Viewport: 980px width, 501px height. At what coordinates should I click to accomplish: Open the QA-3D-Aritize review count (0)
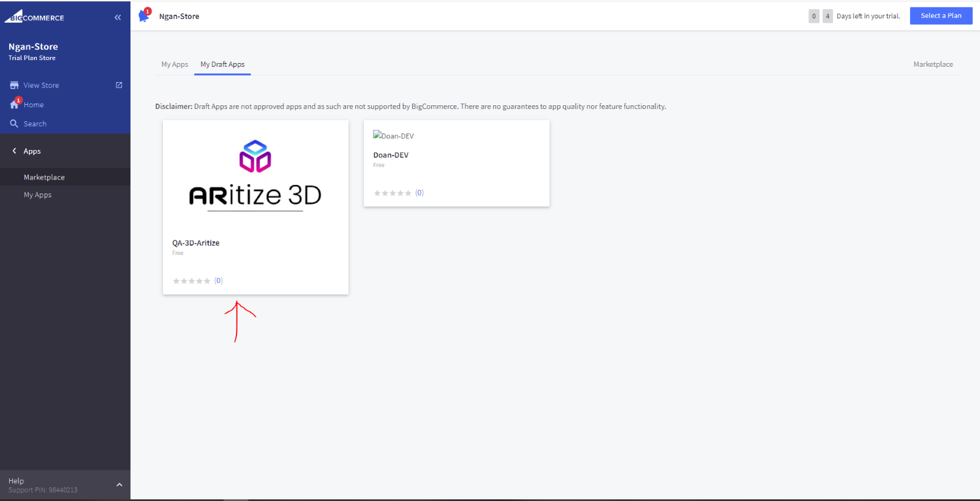click(219, 281)
